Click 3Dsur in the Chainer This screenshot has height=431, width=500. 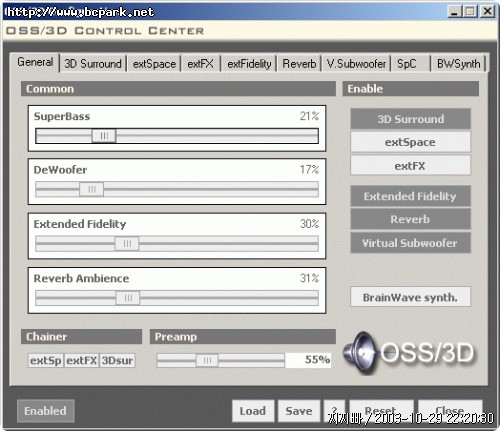click(x=117, y=360)
